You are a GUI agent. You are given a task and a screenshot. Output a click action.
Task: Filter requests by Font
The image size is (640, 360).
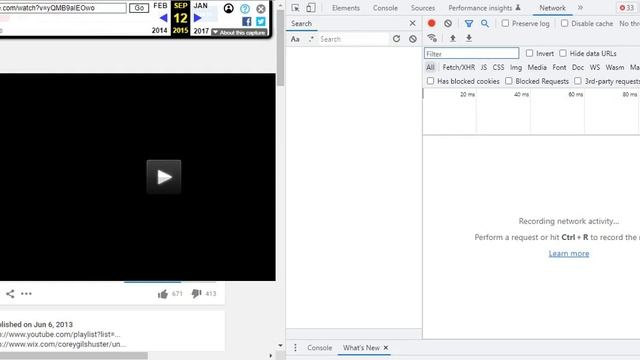[559, 67]
